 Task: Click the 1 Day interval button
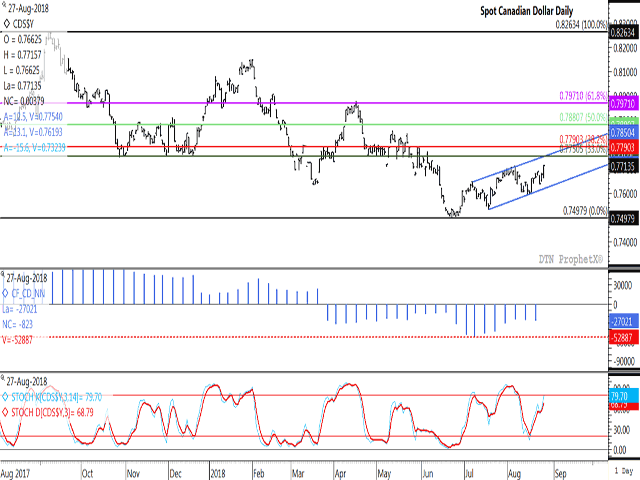tap(624, 471)
